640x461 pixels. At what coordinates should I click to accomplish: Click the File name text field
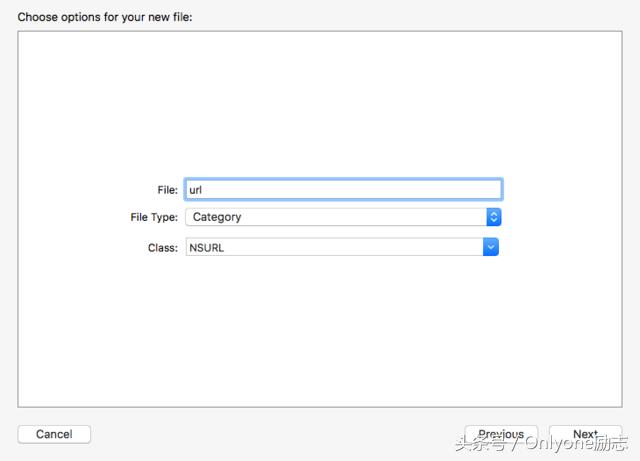click(342, 189)
